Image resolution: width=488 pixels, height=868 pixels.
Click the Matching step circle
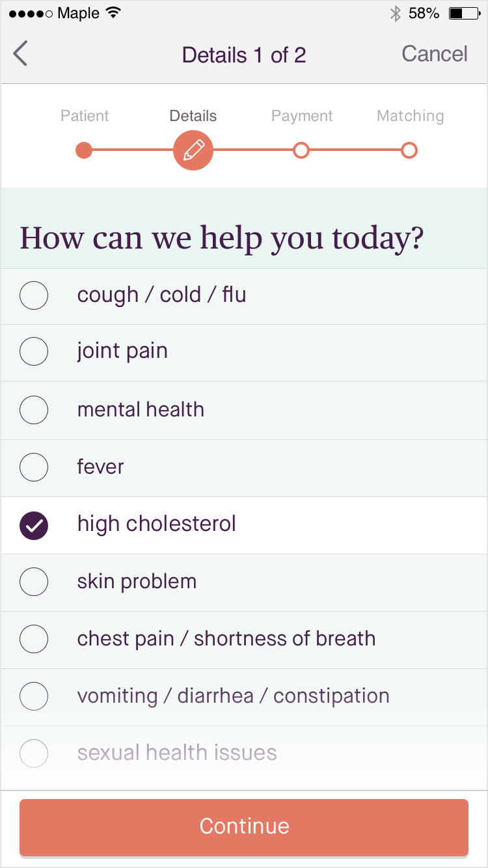pyautogui.click(x=409, y=150)
